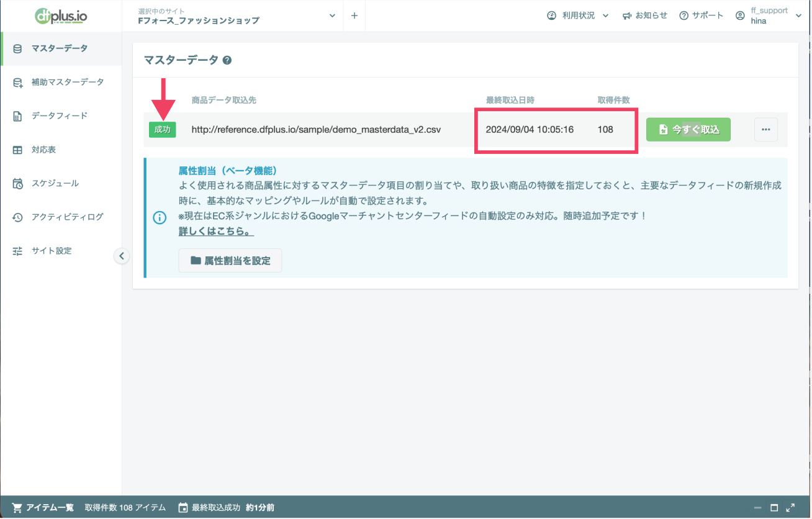Click the 取得件数 108 アイテム status text
812x519 pixels.
tap(125, 507)
